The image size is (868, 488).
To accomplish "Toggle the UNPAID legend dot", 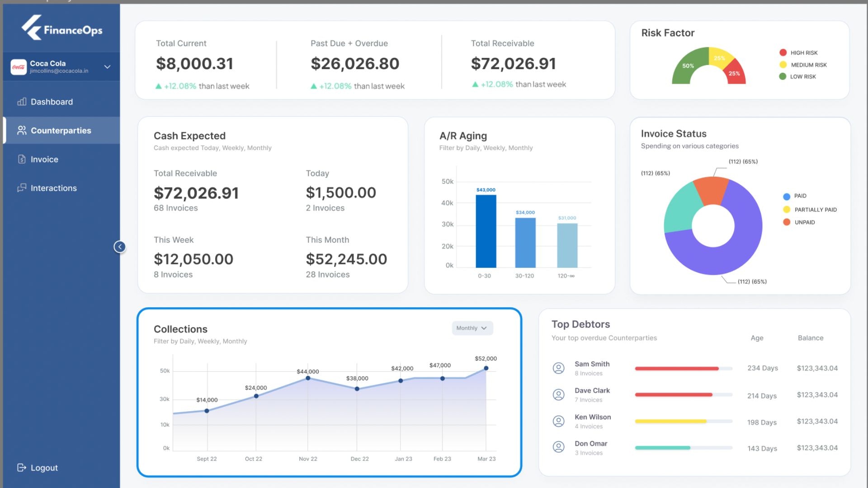I will click(787, 222).
